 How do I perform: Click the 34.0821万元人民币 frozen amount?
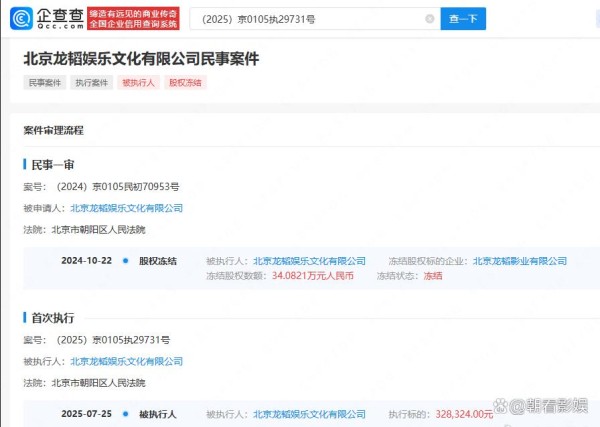[313, 275]
